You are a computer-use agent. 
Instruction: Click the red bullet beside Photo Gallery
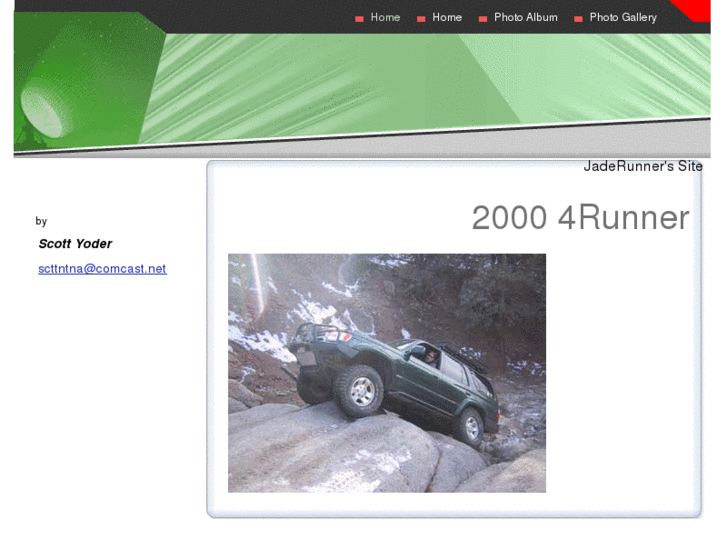578,19
